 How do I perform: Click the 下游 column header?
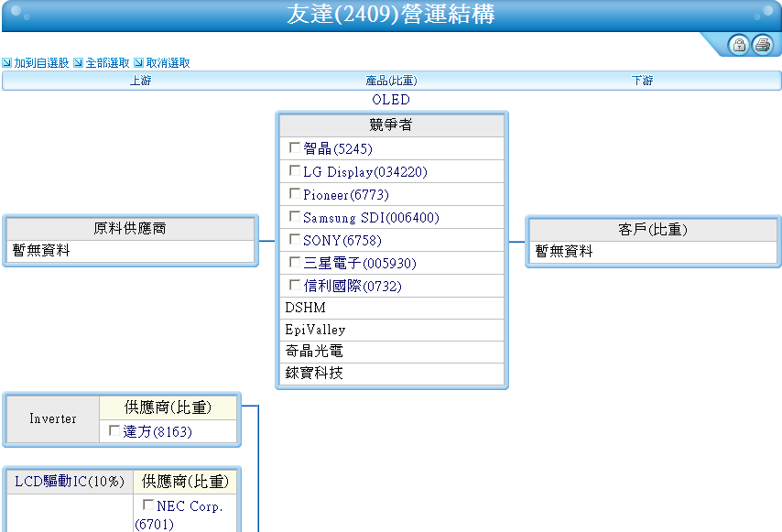click(x=642, y=81)
